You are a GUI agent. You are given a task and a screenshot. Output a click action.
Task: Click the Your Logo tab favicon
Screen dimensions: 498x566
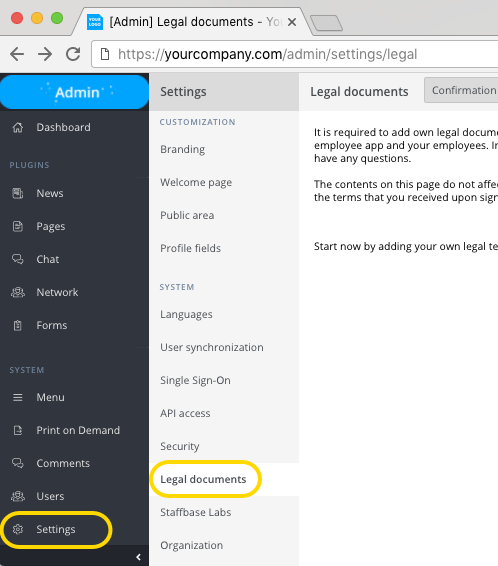[x=95, y=22]
